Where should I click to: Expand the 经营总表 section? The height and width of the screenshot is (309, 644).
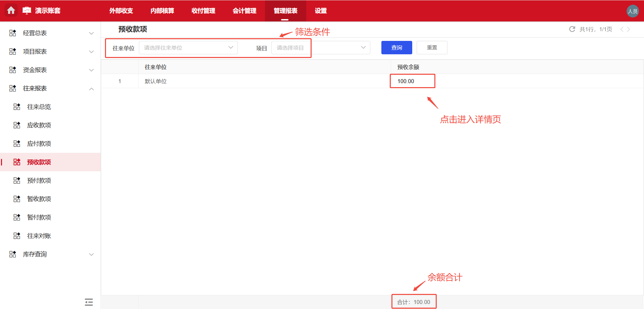click(91, 33)
